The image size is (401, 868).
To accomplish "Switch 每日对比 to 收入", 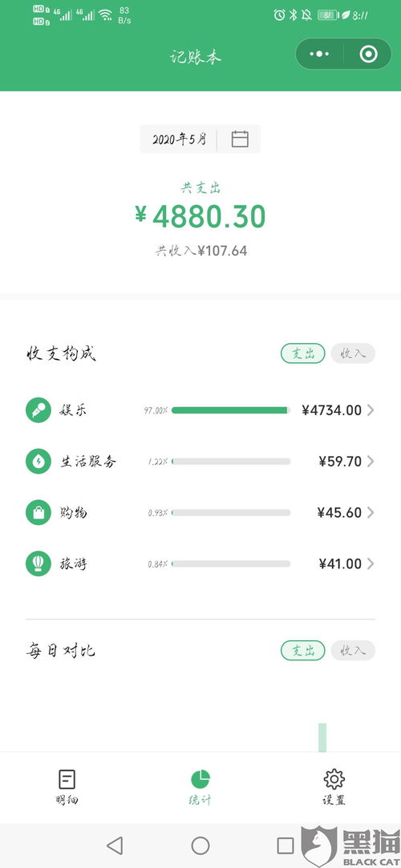I will (353, 650).
